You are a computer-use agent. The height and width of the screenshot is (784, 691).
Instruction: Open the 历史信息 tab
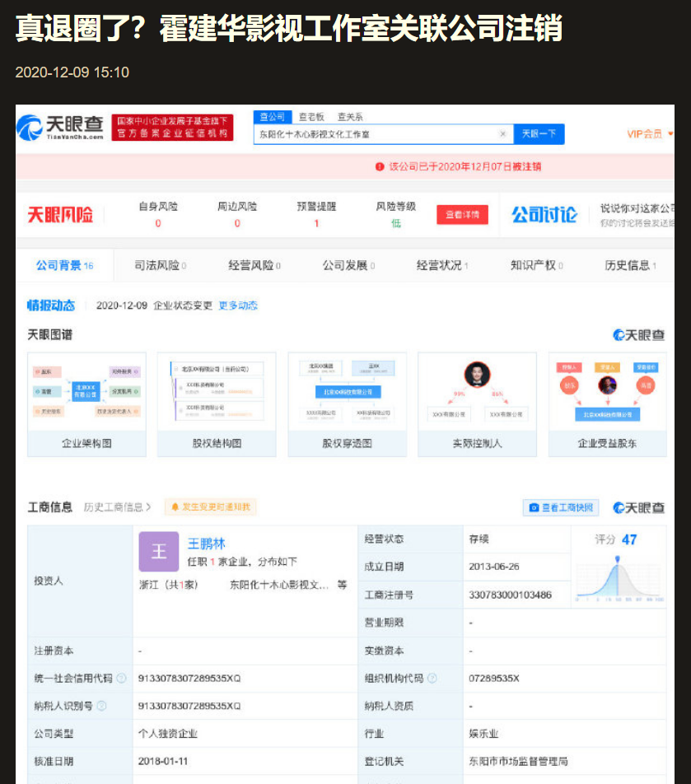631,265
